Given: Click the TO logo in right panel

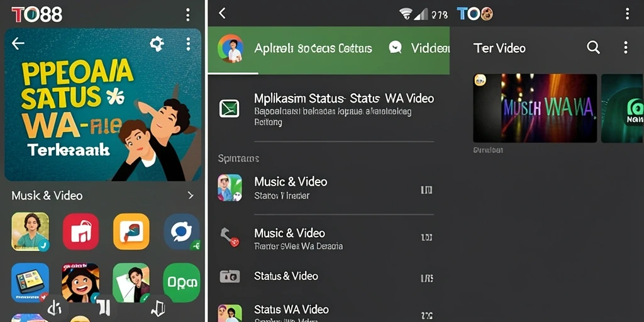Looking at the screenshot, I should coord(475,14).
